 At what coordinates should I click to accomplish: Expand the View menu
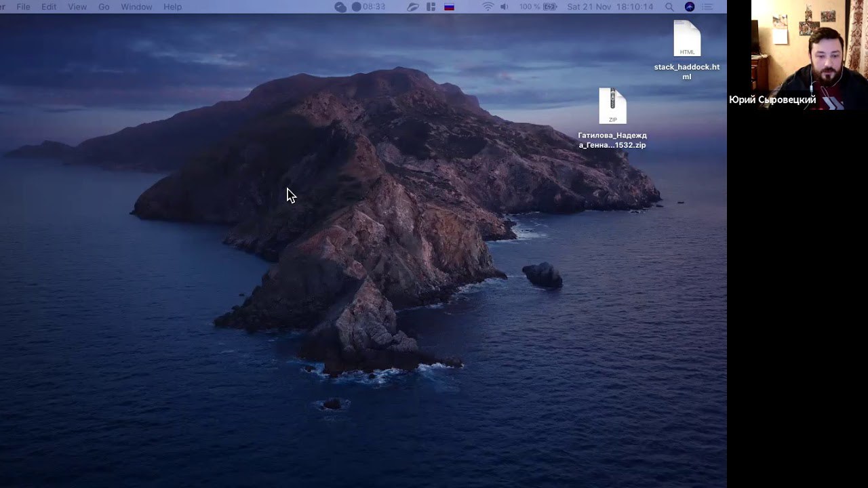[x=77, y=7]
